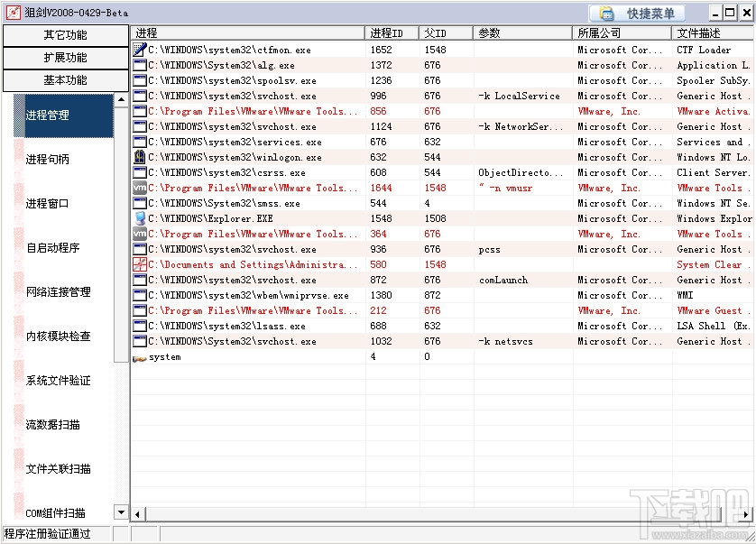
Task: Select 进程句柄 in sidebar
Action: point(47,160)
